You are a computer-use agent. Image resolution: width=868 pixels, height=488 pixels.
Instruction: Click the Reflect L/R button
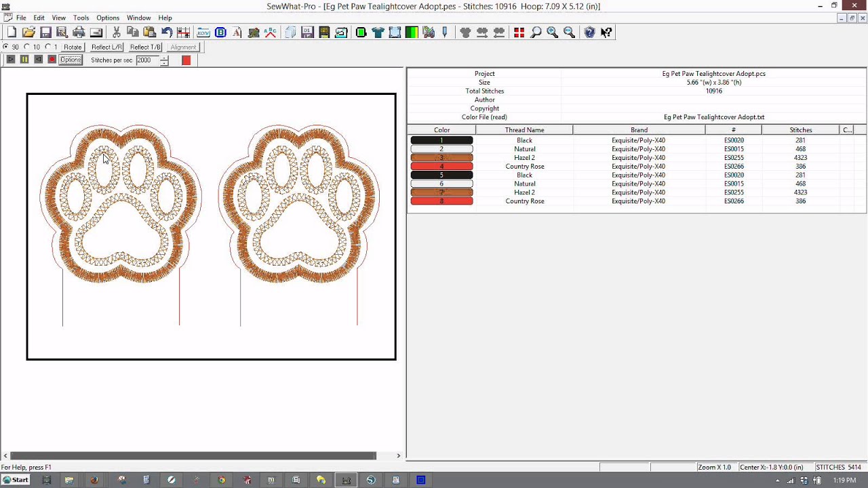click(x=107, y=47)
